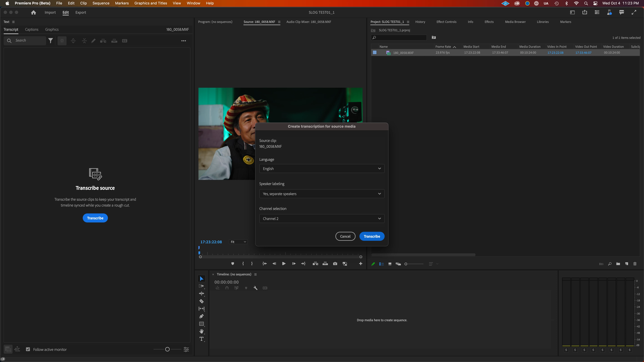Choose the Hand tool
644x362 pixels.
click(202, 331)
